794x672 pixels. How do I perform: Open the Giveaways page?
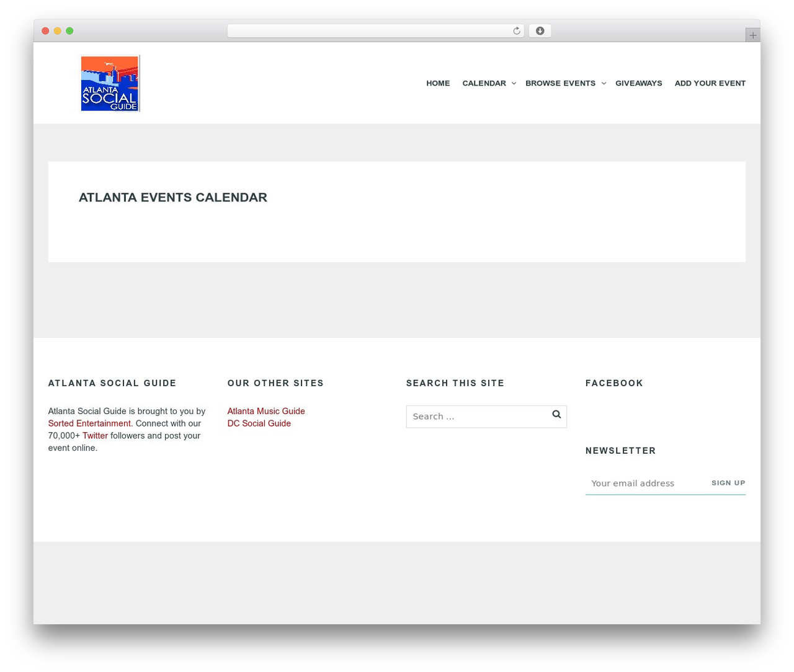pos(638,83)
